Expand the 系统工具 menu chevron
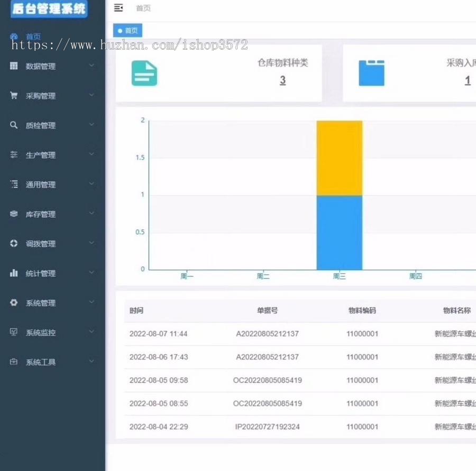 [91, 361]
